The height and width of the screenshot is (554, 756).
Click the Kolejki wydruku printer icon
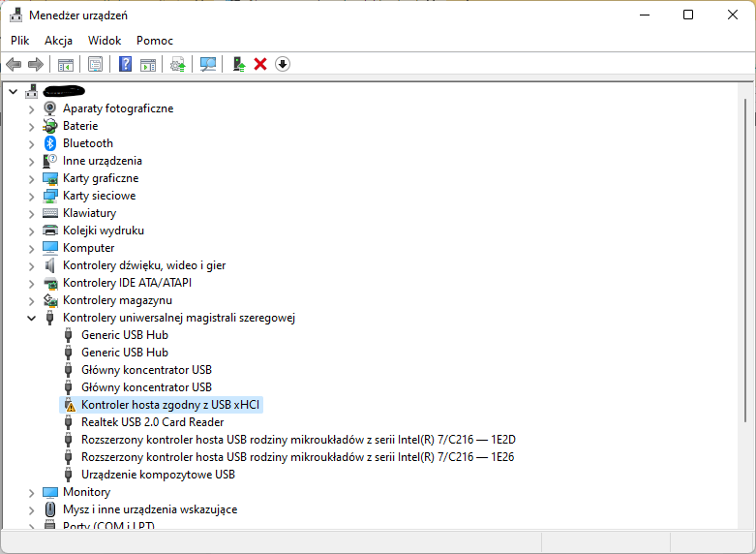[x=50, y=231]
